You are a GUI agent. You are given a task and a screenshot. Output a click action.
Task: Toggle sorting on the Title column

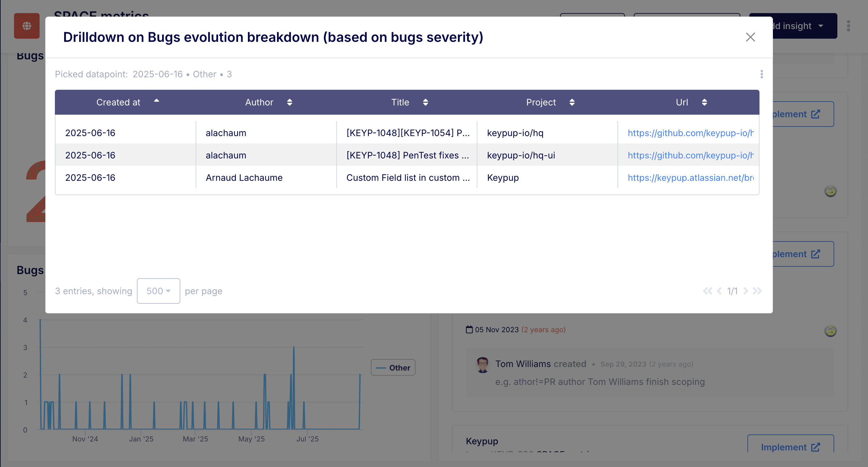tap(425, 102)
